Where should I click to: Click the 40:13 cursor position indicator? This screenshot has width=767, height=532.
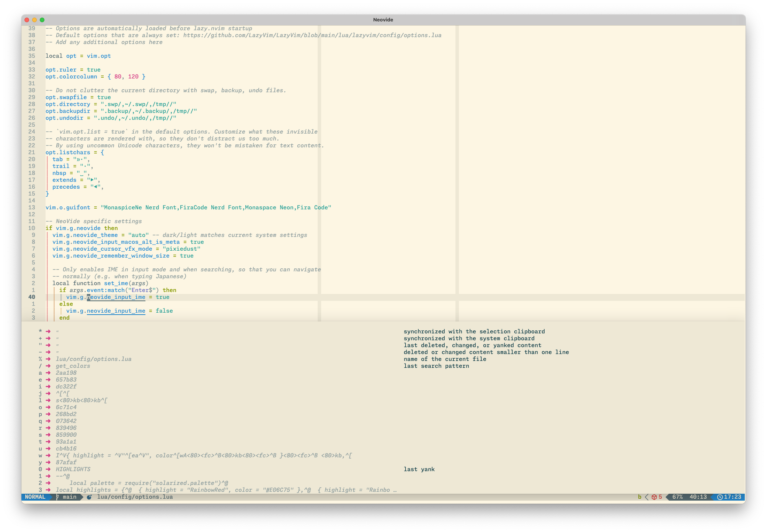pyautogui.click(x=698, y=497)
